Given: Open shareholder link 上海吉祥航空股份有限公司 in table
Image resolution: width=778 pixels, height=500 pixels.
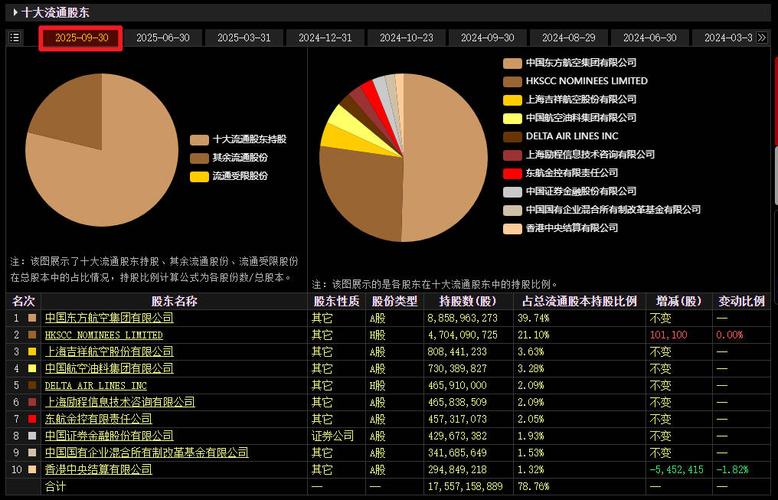Looking at the screenshot, I should click(x=109, y=351).
